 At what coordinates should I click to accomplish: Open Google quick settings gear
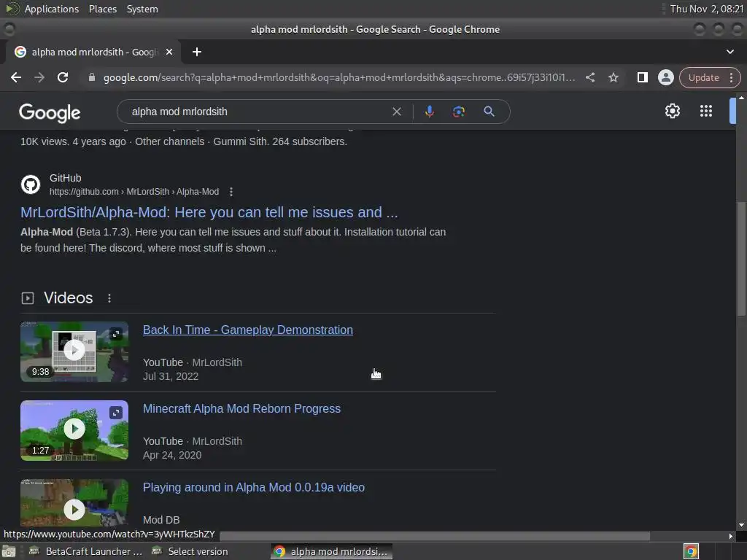tap(672, 111)
